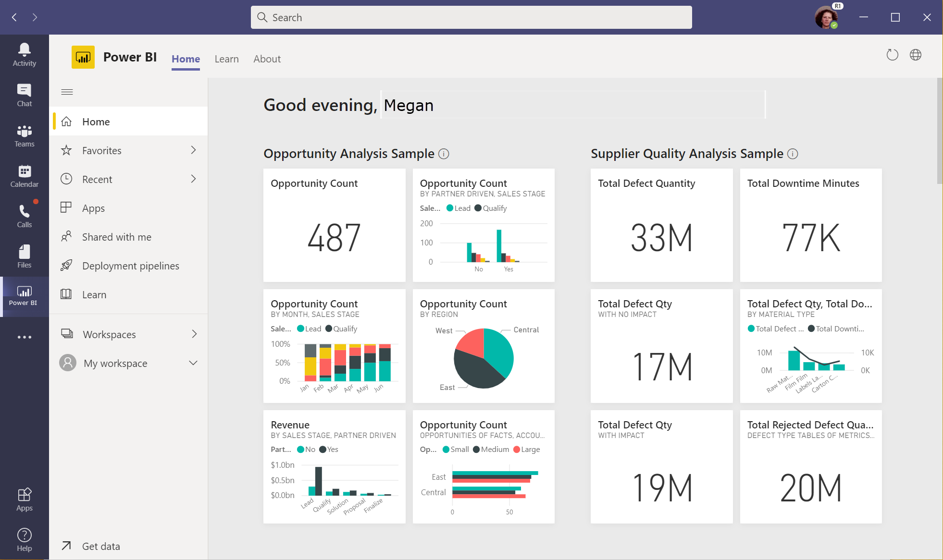The image size is (943, 560).
Task: Click the globe/language icon top right
Action: coord(916,55)
